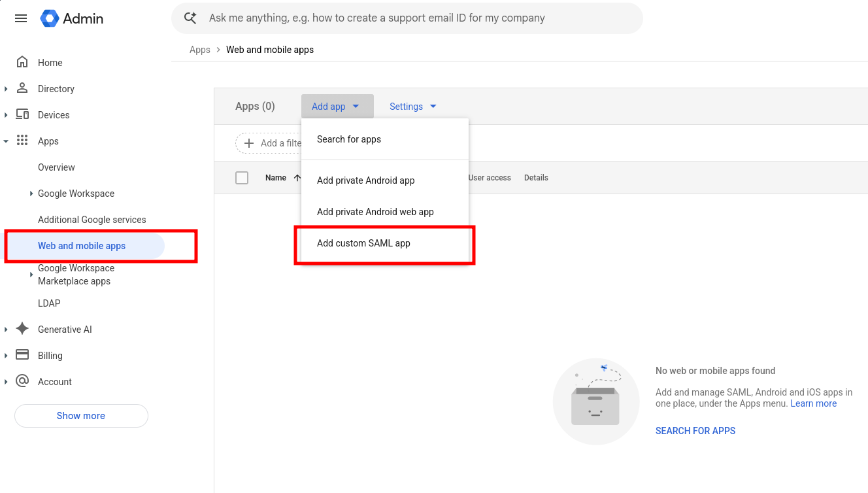The width and height of the screenshot is (868, 493).
Task: Click the Generative AI sparkle icon
Action: [x=22, y=329]
